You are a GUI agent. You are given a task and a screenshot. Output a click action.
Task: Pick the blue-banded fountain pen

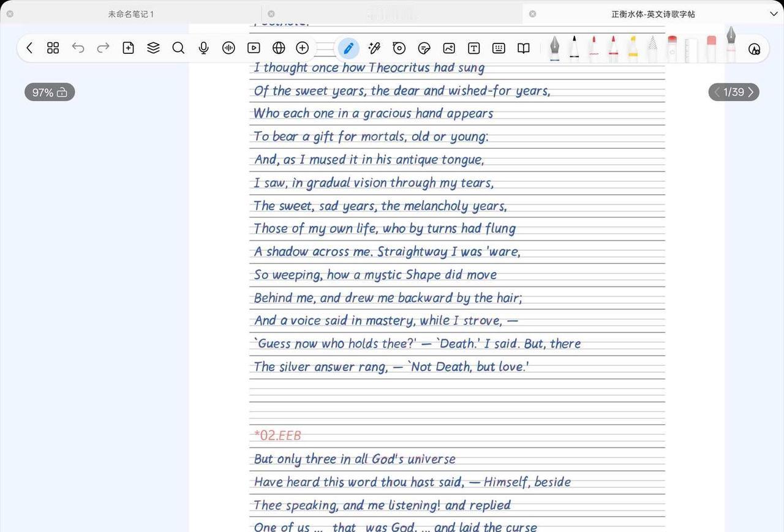coord(554,48)
